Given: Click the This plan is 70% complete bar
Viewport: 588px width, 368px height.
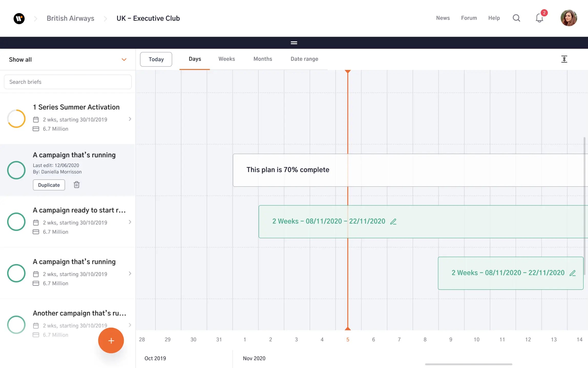Looking at the screenshot, I should (410, 170).
